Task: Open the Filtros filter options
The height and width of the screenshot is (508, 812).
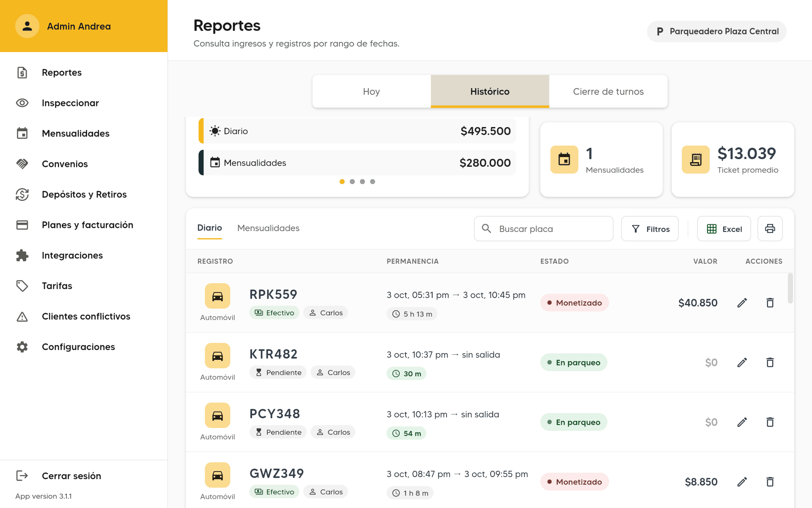Action: (x=650, y=229)
